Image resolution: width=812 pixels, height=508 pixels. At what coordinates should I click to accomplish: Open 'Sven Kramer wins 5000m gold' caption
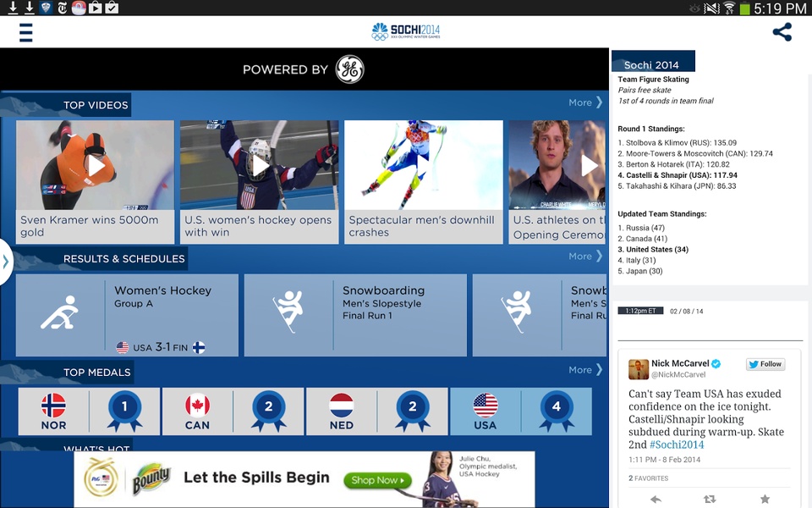(x=89, y=226)
